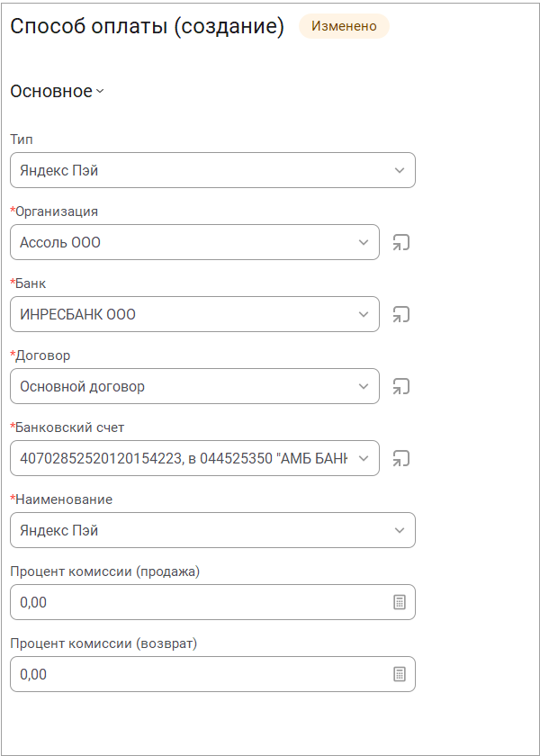Click the ИНРЕСБАНК ООО bank field

(x=194, y=314)
